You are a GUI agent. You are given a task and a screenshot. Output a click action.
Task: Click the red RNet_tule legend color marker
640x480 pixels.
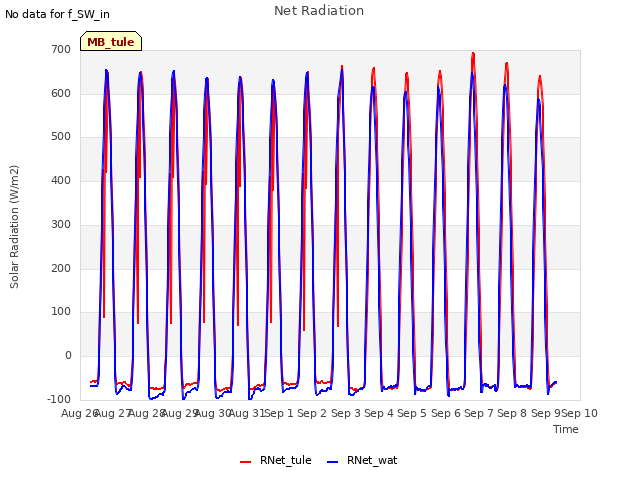[245, 462]
